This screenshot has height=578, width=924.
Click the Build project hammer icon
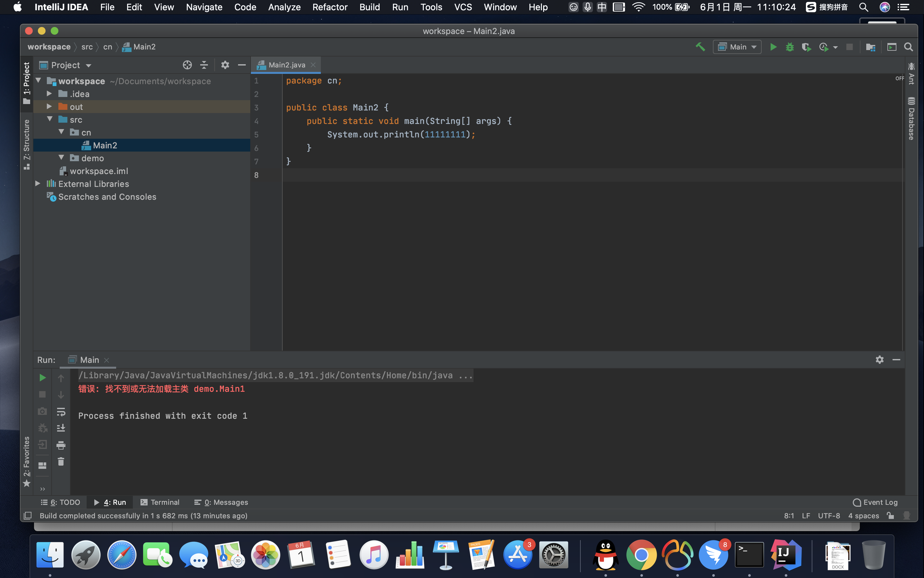click(x=700, y=47)
